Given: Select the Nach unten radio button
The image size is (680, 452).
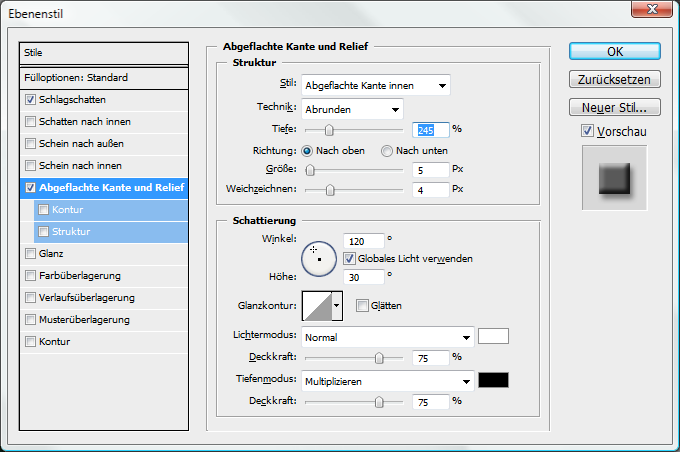Looking at the screenshot, I should point(386,151).
